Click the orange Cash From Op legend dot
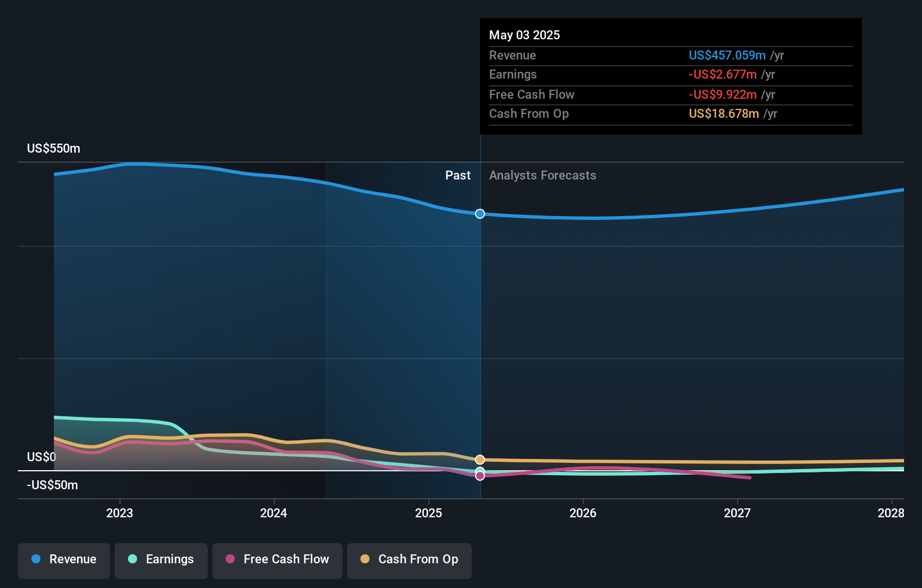 coord(365,559)
